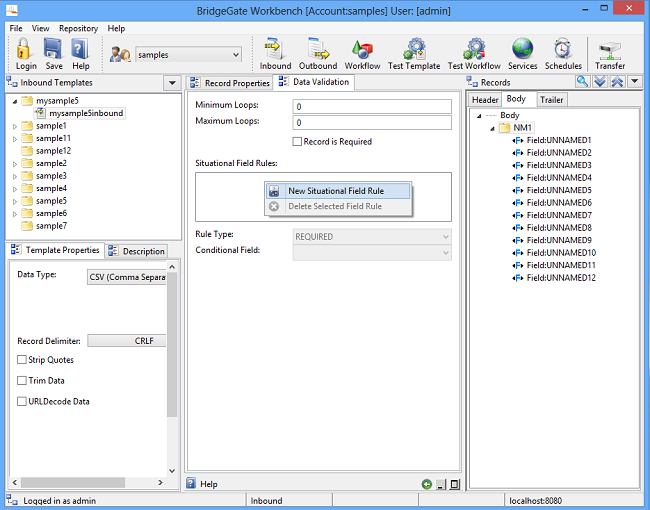
Task: Click the mysample5inbound template icon
Action: [x=41, y=113]
